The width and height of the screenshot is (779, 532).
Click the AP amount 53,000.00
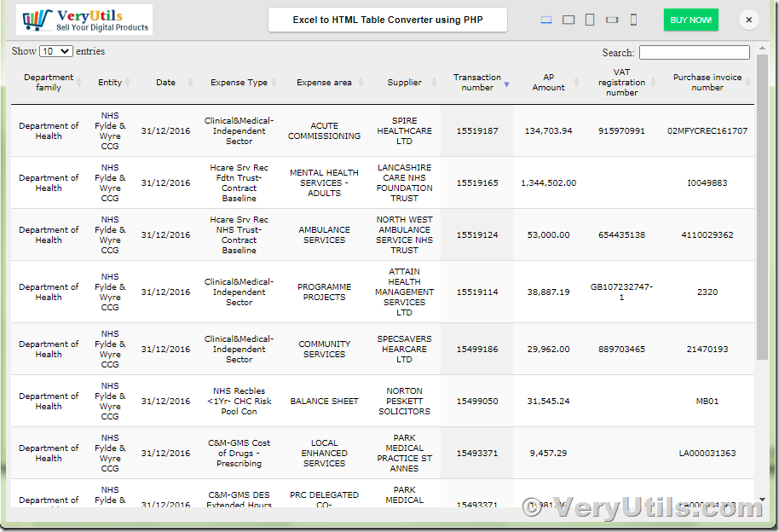pos(549,234)
